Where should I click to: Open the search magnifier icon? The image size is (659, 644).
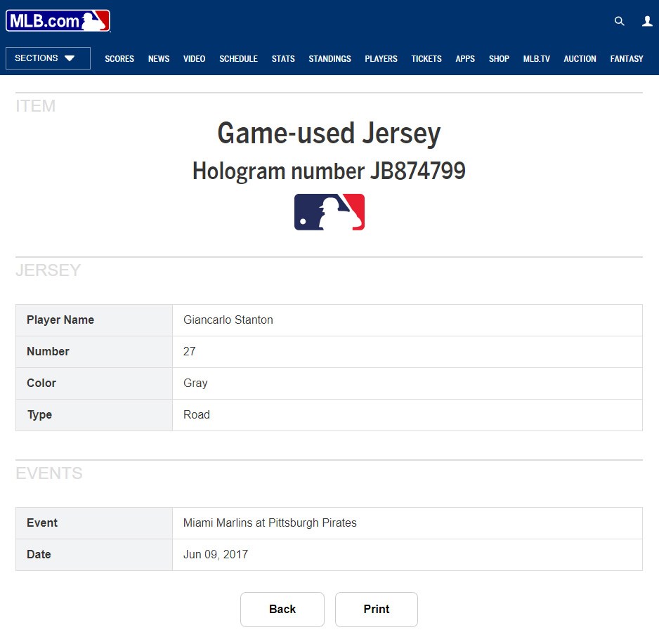tap(619, 21)
